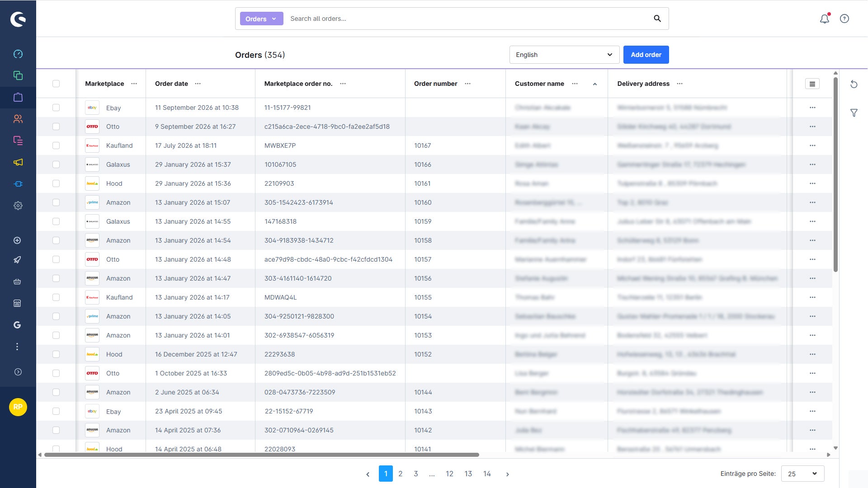This screenshot has width=868, height=488.
Task: Open row actions for order 10167
Action: (x=812, y=145)
